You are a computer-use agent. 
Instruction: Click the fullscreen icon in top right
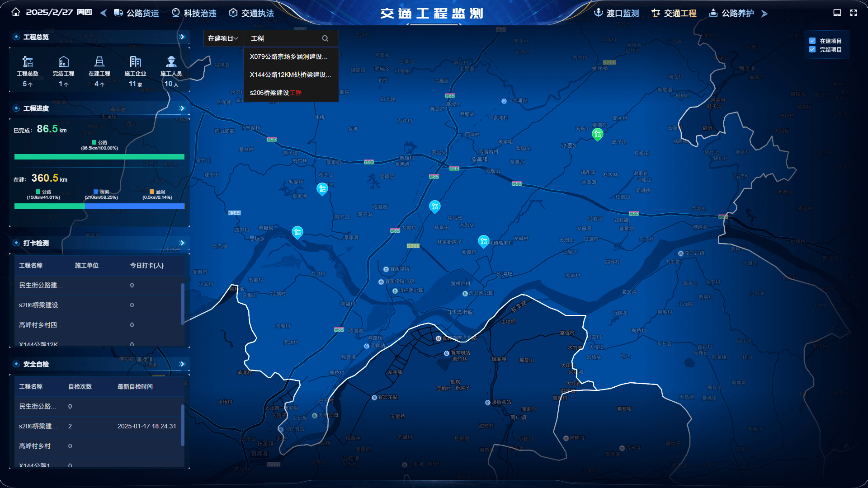coord(854,13)
